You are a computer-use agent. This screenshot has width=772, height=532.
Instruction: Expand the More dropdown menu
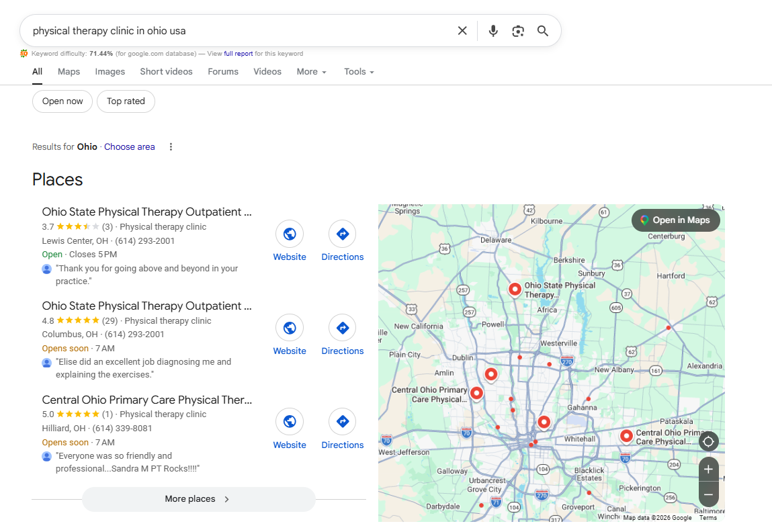click(x=311, y=72)
